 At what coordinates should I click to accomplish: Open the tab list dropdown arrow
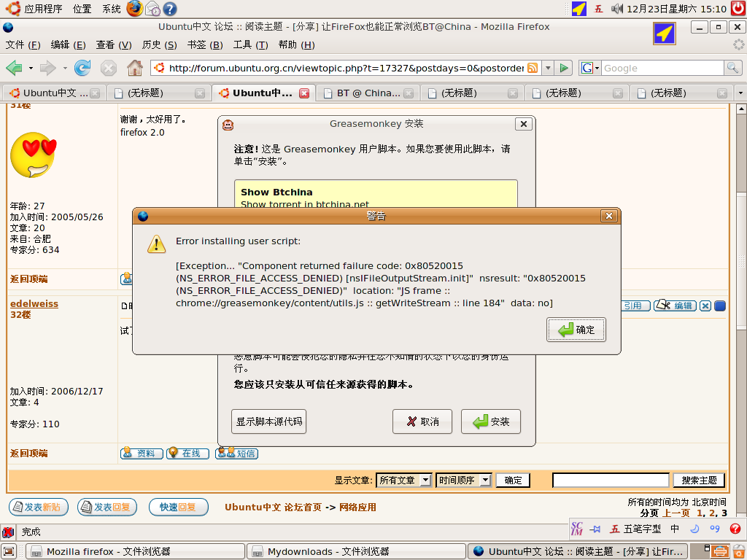[740, 93]
